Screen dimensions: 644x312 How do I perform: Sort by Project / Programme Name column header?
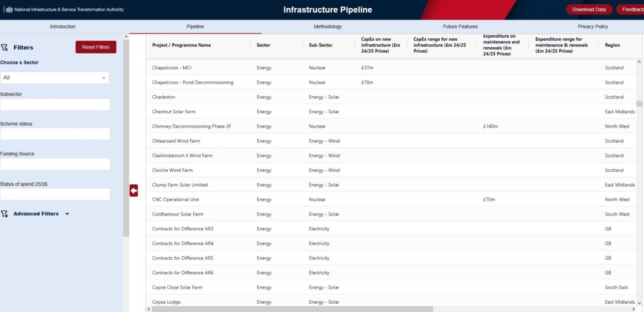[181, 45]
